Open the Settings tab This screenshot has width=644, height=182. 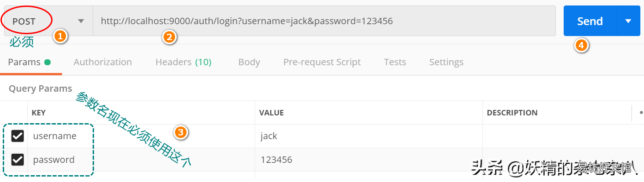coord(446,62)
